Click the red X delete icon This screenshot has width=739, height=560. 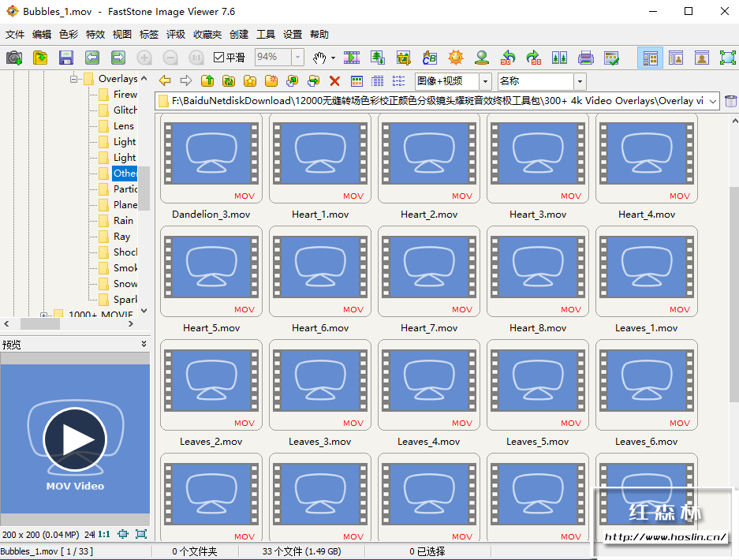tap(334, 81)
